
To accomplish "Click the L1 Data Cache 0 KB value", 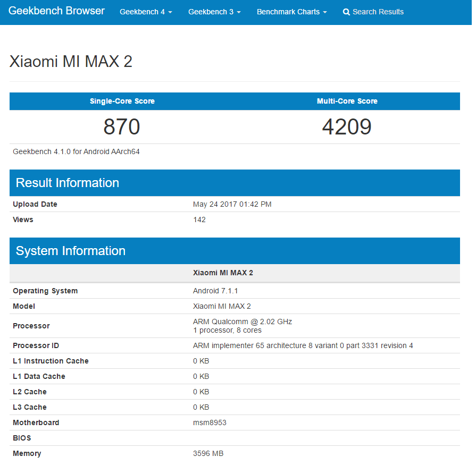I will click(201, 376).
